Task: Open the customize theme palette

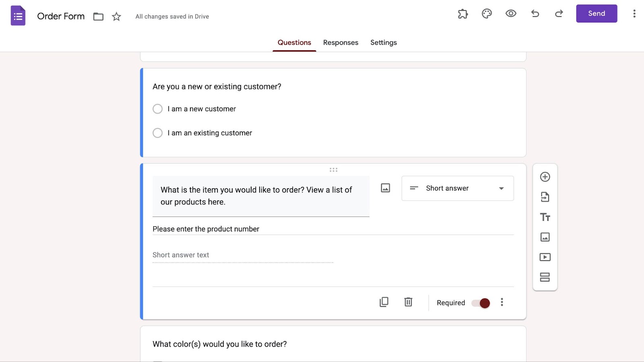Action: (487, 14)
